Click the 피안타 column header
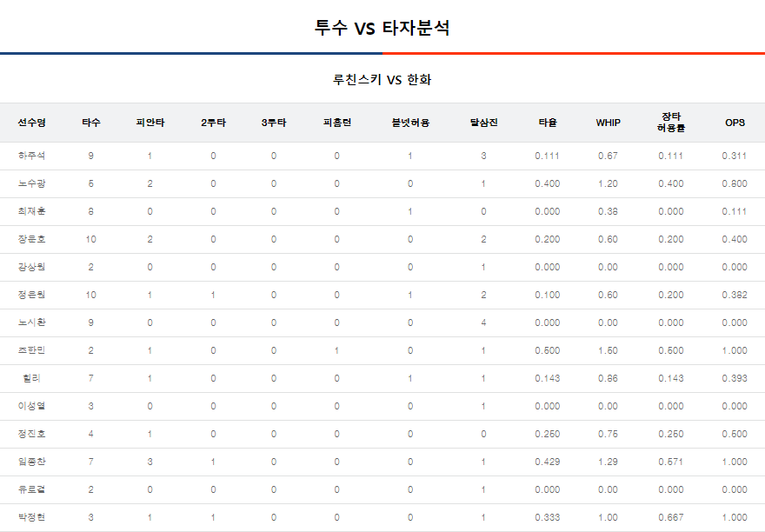765x532 pixels. (x=150, y=123)
